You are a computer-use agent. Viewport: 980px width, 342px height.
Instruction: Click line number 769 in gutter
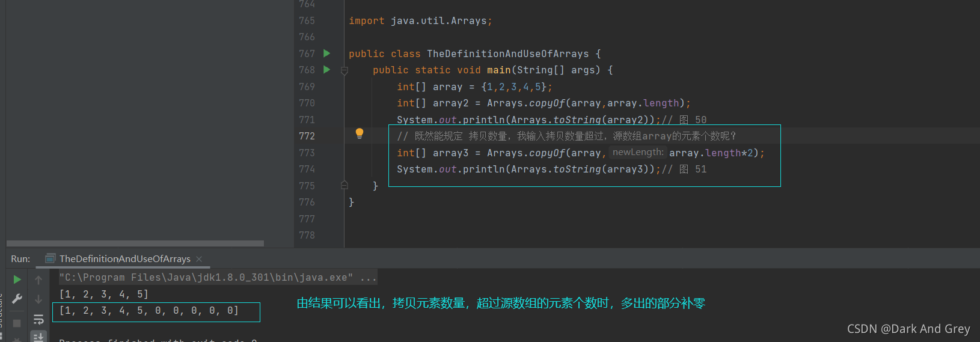point(307,87)
